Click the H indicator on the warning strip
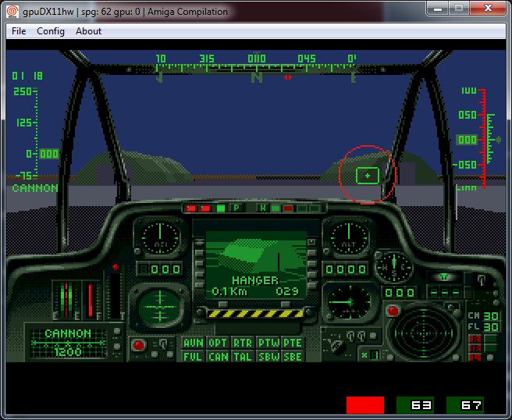Screen dimensions: 512x420 [x=263, y=208]
